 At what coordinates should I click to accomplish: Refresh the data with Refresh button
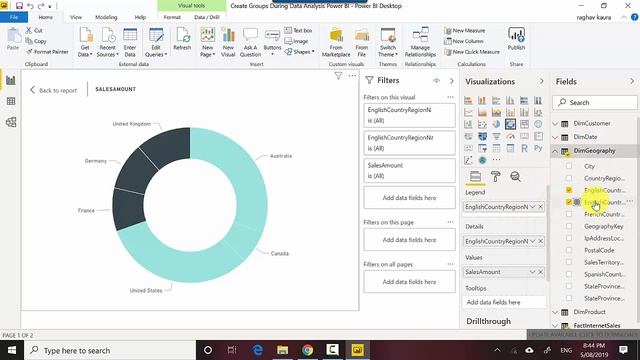(x=182, y=39)
